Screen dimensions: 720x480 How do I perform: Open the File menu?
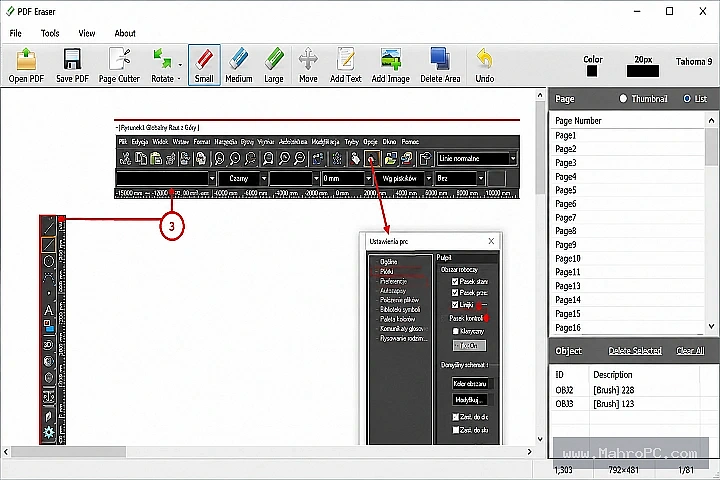(16, 33)
